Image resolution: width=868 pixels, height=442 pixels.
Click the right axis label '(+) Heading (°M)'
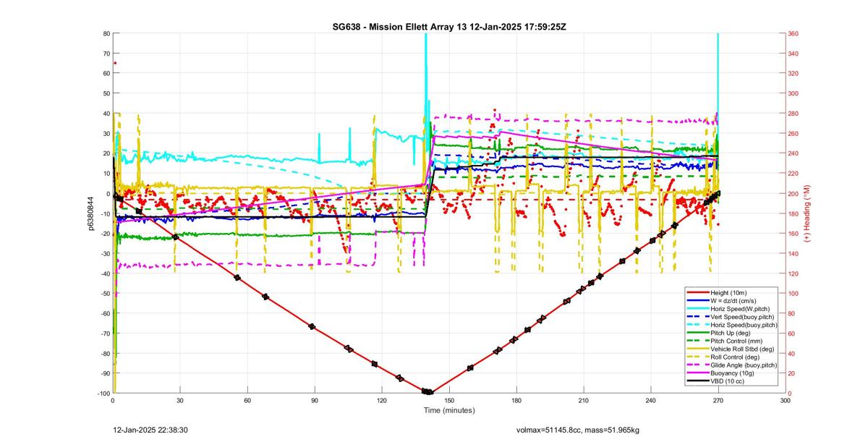(x=807, y=213)
